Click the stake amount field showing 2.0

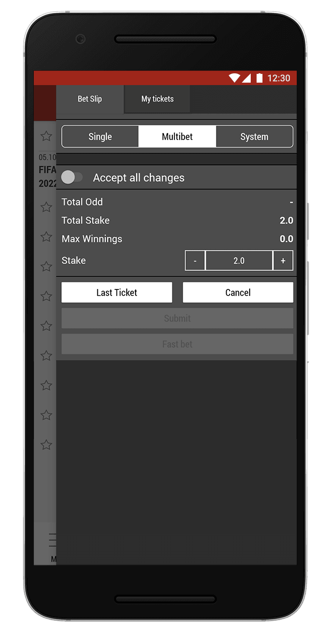(x=239, y=261)
